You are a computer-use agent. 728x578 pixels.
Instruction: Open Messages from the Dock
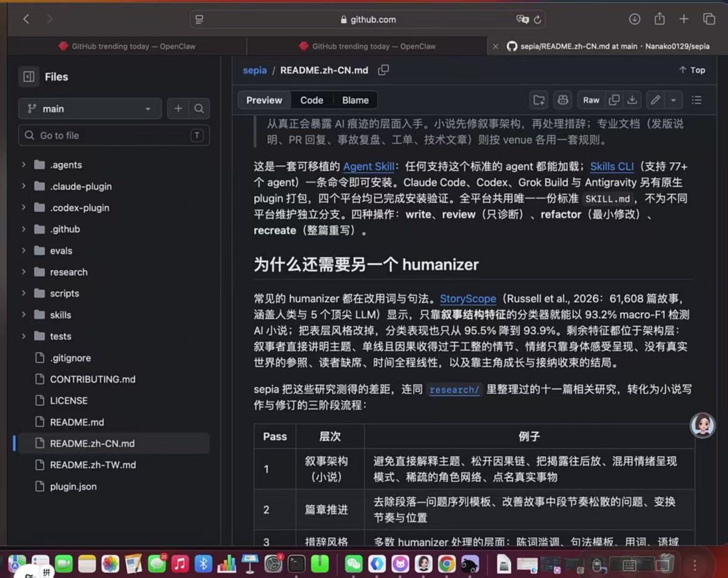point(157,563)
